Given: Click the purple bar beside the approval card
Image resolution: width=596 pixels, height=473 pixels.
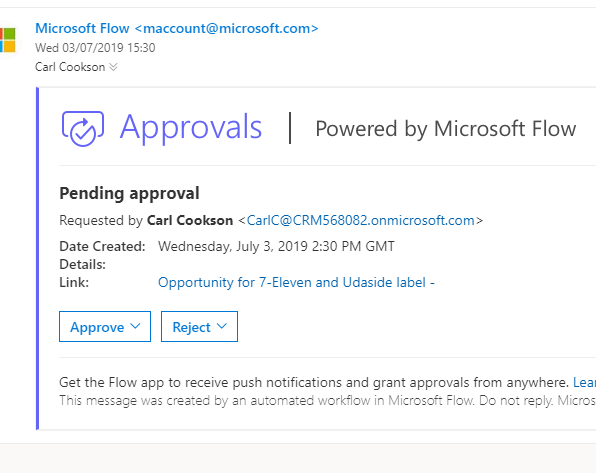Looking at the screenshot, I should [38, 259].
